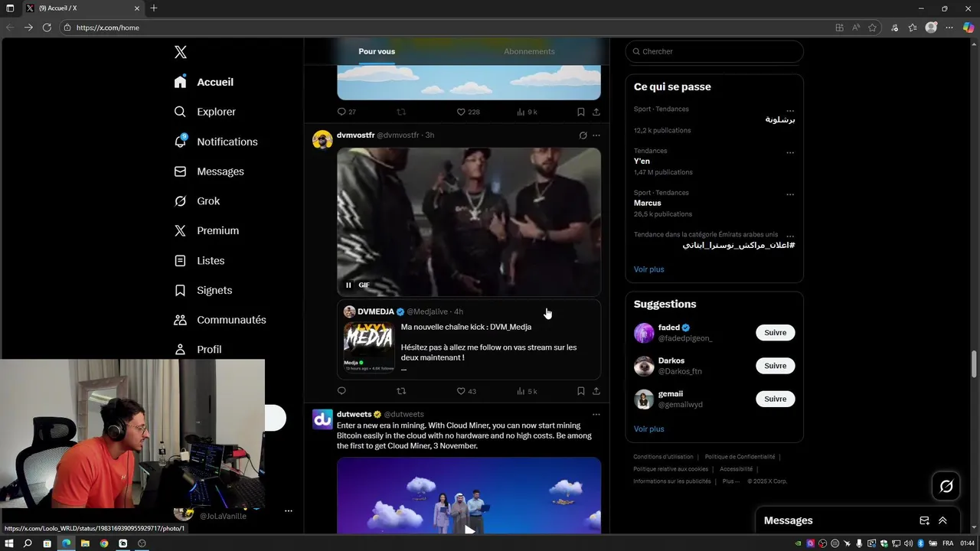980x551 pixels.
Task: Open Politique de Confidentialité footer link
Action: tap(740, 457)
